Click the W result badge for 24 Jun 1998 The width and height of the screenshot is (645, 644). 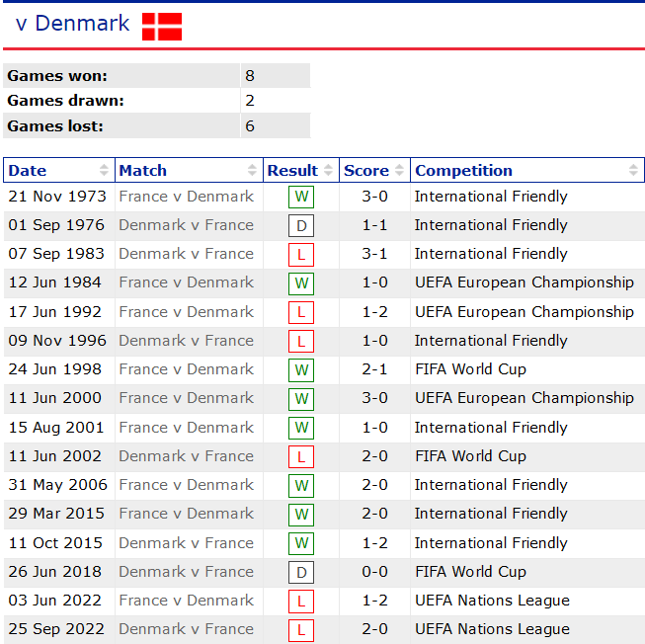301,370
